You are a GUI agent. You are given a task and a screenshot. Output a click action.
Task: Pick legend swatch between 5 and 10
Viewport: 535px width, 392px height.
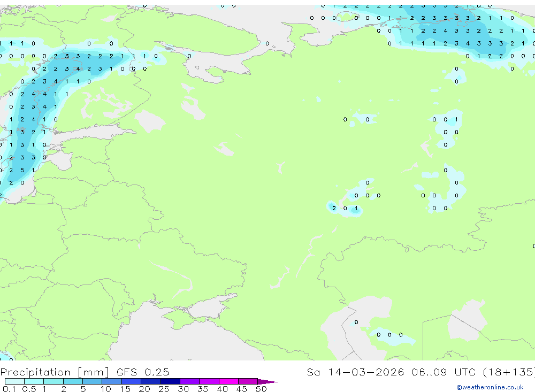(x=93, y=381)
